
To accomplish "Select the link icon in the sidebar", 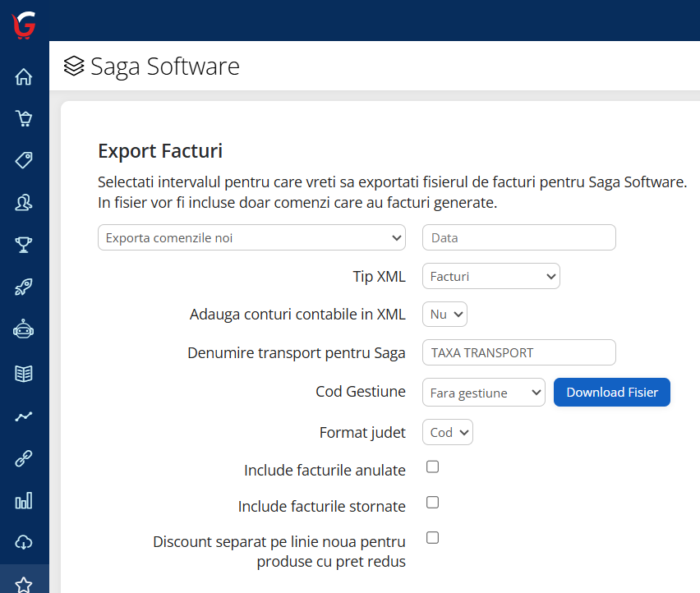I will (x=24, y=457).
